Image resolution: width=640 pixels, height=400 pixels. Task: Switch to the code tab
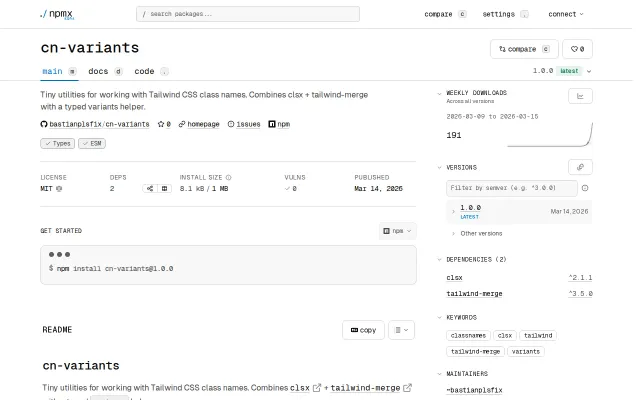coord(151,71)
